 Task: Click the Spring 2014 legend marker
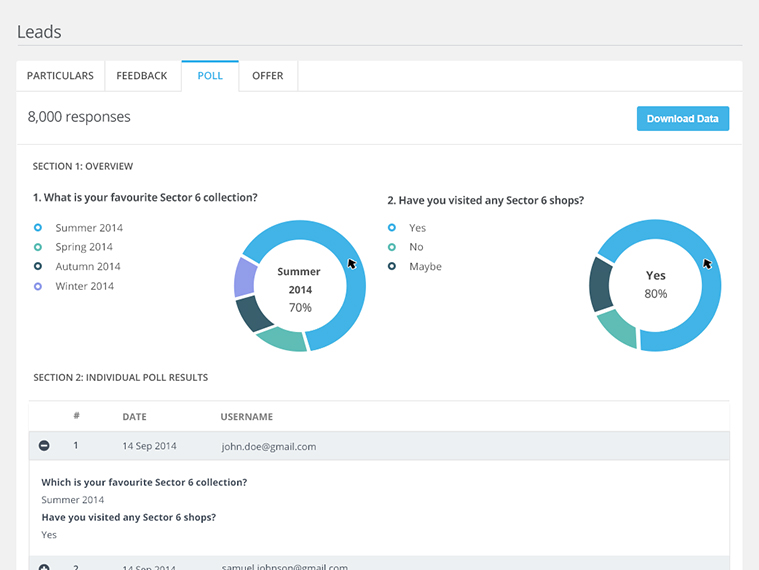click(38, 247)
